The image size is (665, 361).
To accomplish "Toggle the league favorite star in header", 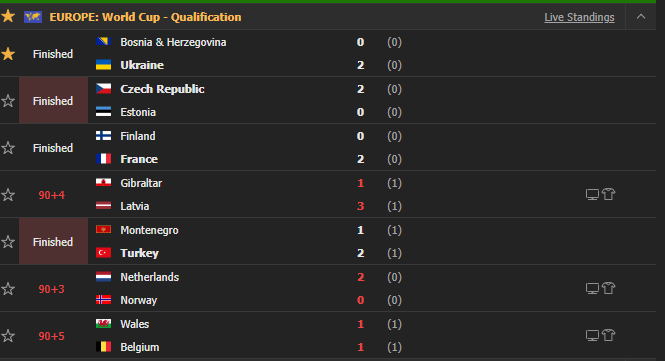I will click(x=8, y=17).
